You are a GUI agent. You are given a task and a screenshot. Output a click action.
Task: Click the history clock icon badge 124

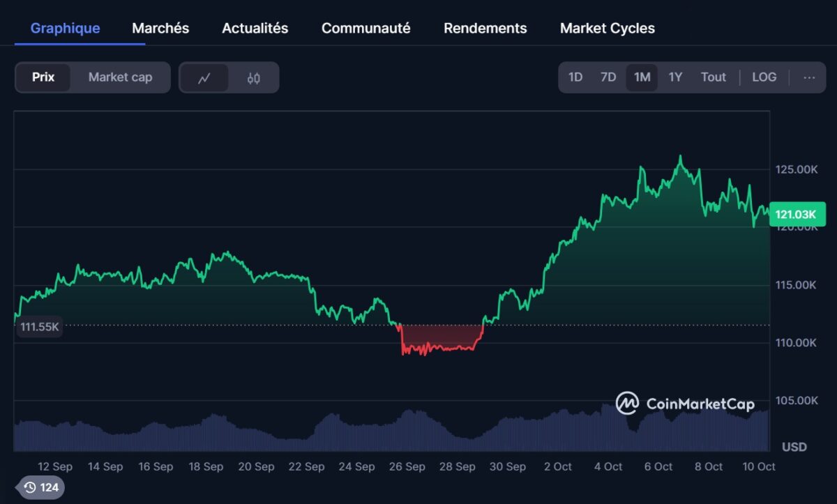pyautogui.click(x=40, y=487)
